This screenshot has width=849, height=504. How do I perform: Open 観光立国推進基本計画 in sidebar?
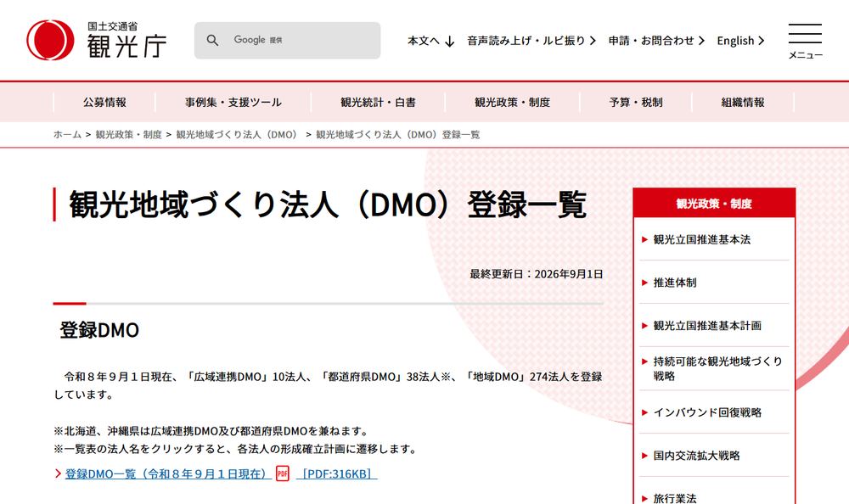click(707, 326)
